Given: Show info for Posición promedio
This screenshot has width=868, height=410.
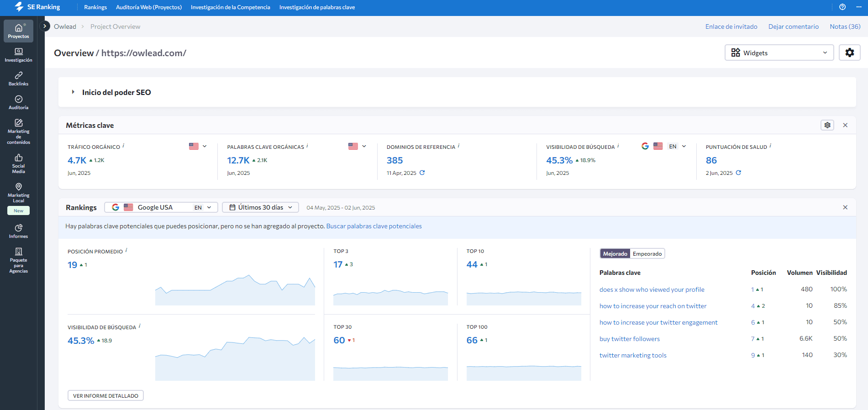Looking at the screenshot, I should point(126,250).
